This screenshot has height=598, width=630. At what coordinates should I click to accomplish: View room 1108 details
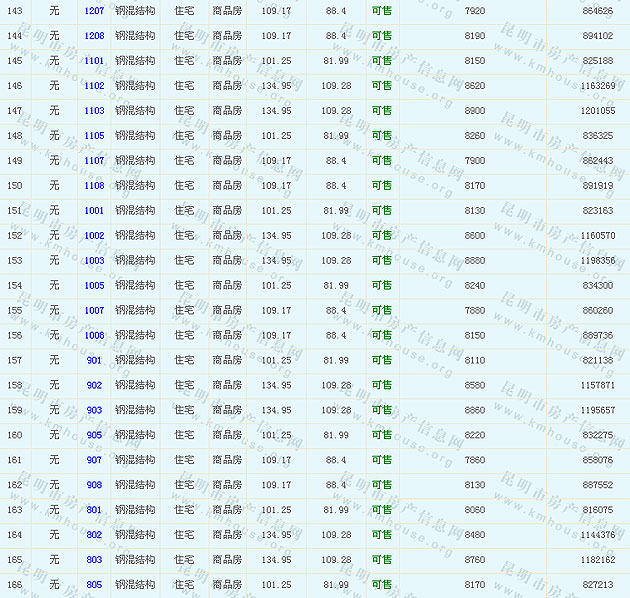click(x=94, y=186)
